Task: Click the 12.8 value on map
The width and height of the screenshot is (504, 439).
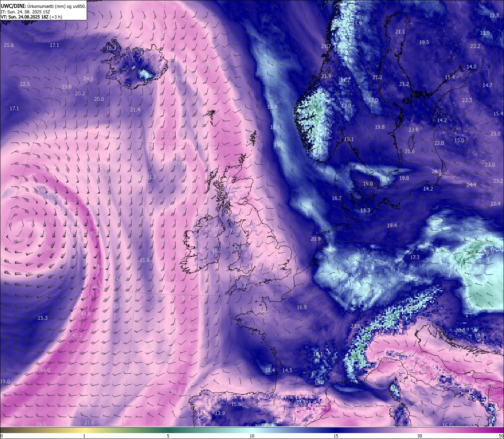Action: [495, 15]
